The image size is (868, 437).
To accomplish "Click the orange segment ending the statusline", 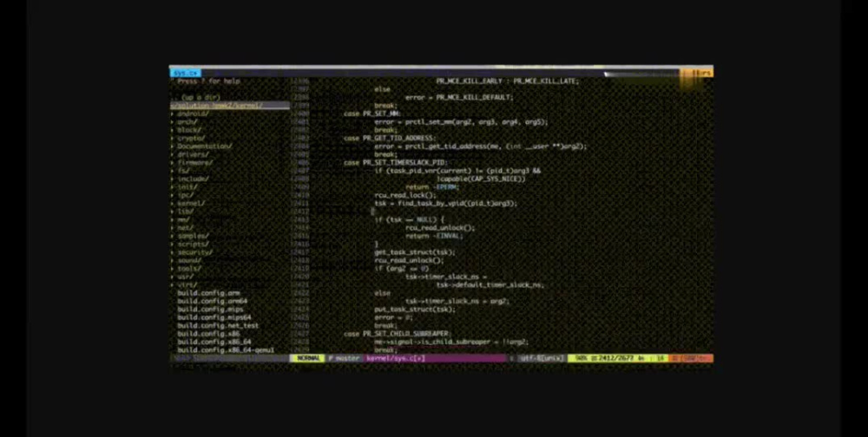I will [x=691, y=358].
